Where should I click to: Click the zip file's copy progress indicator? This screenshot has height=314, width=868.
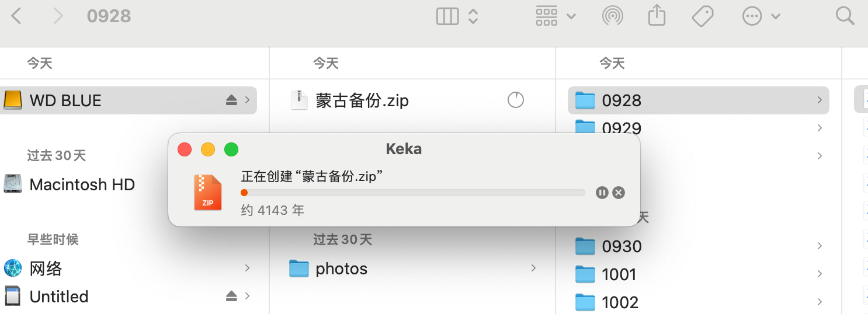[516, 100]
